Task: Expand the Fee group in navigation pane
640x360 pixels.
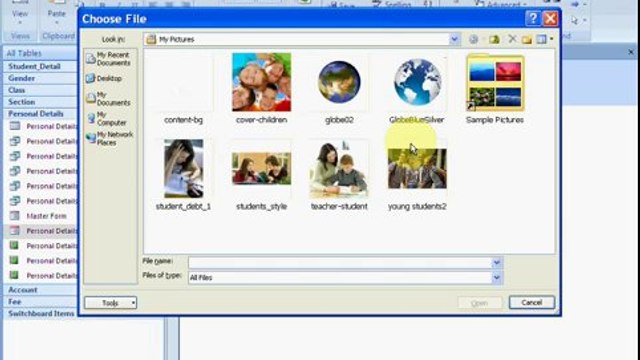Action: pyautogui.click(x=40, y=302)
